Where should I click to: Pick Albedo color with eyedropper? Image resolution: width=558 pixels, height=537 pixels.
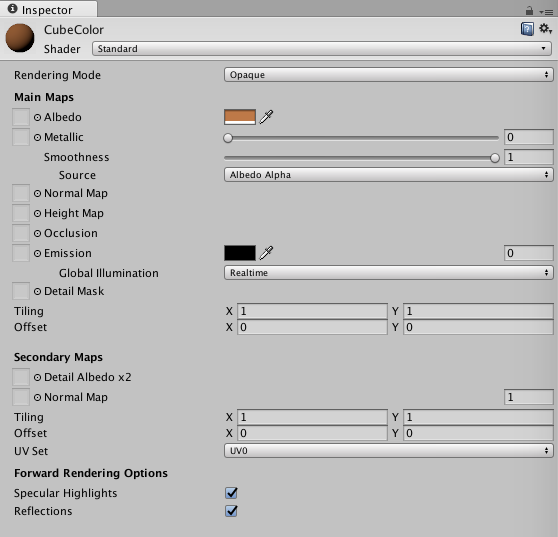point(266,117)
